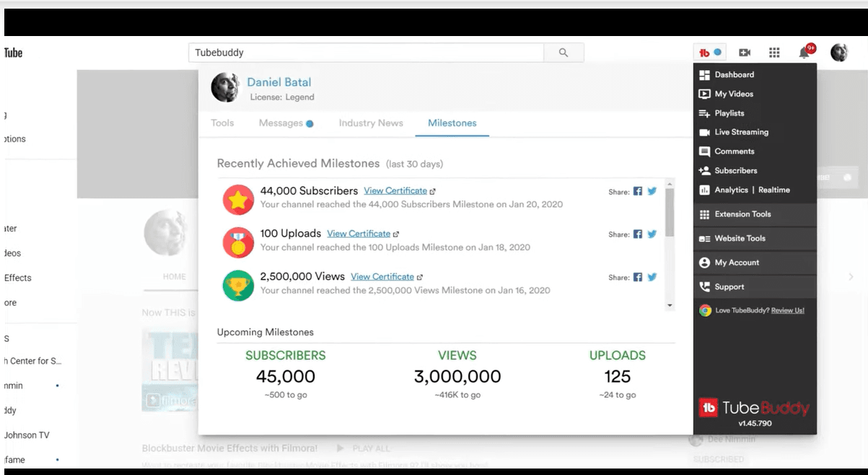Expand the Support section
Screen dimensions: 868x475
click(x=755, y=287)
